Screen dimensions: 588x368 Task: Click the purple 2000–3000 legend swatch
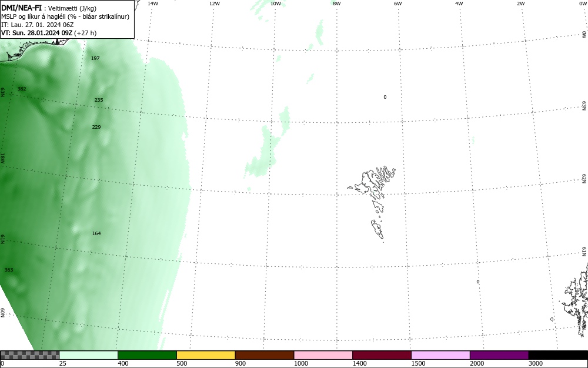[x=499, y=355]
